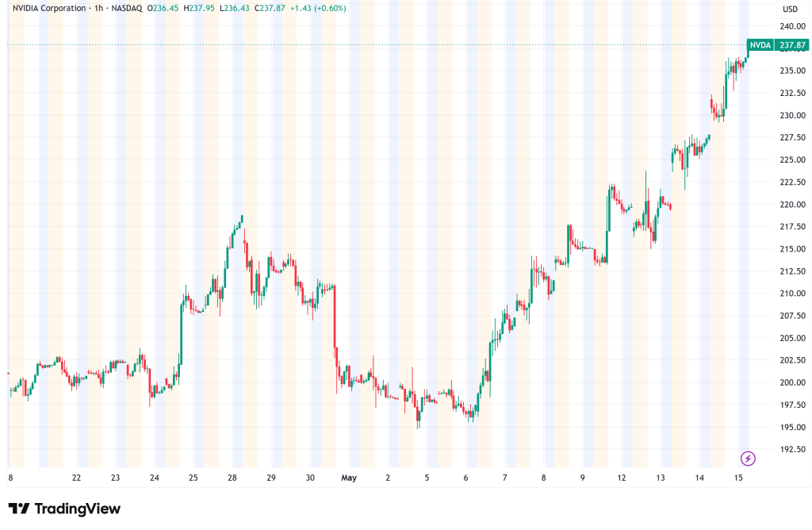
Task: Click the May label on time axis
Action: (349, 478)
